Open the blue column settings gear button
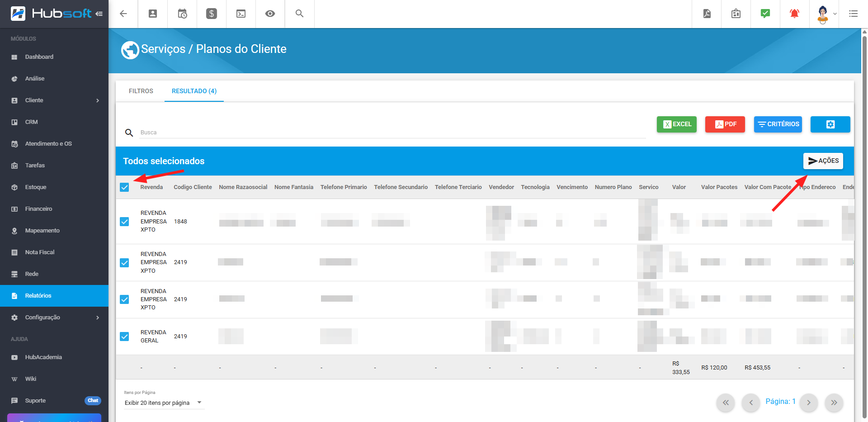The image size is (868, 422). 830,124
